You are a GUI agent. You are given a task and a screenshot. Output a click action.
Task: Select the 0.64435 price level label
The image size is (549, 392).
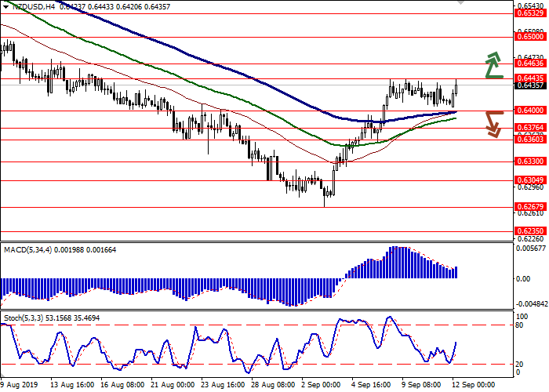tap(530, 78)
